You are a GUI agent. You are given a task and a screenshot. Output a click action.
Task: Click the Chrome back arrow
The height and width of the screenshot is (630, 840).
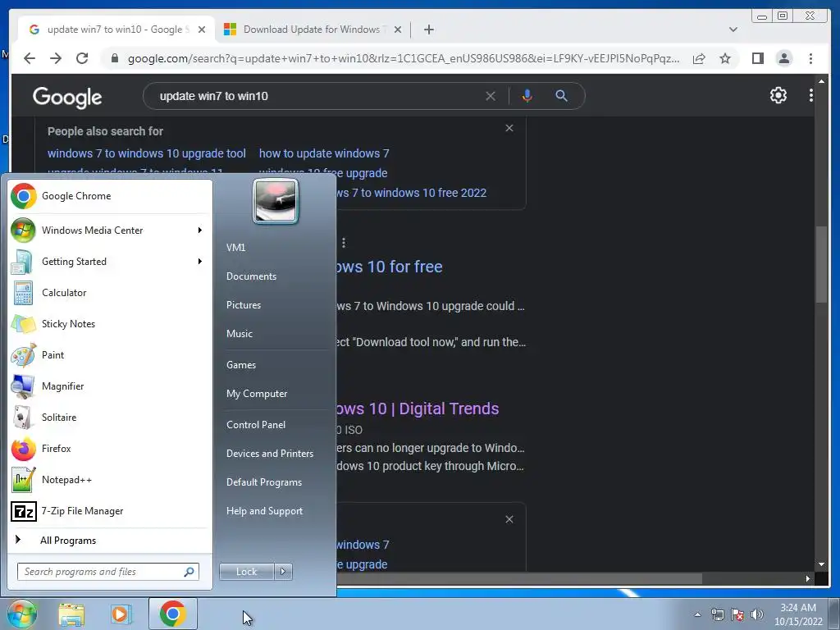pyautogui.click(x=30, y=58)
